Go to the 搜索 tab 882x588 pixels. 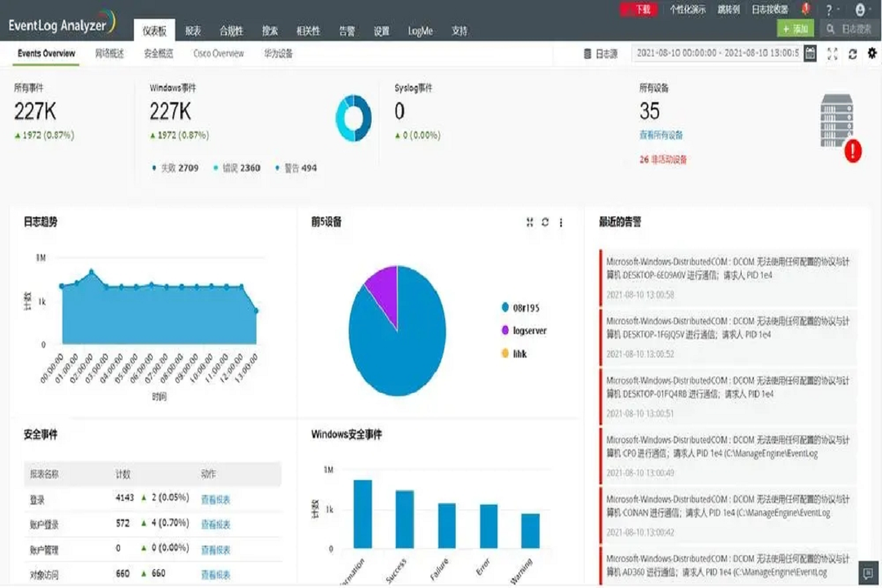pyautogui.click(x=270, y=31)
